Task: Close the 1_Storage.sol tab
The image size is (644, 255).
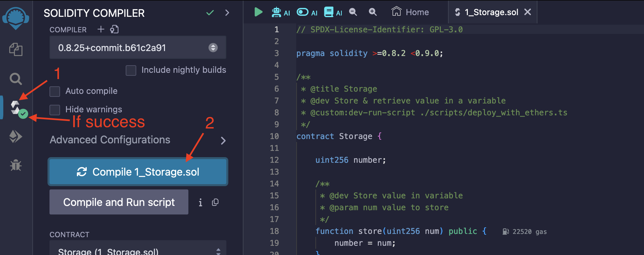Action: 528,12
